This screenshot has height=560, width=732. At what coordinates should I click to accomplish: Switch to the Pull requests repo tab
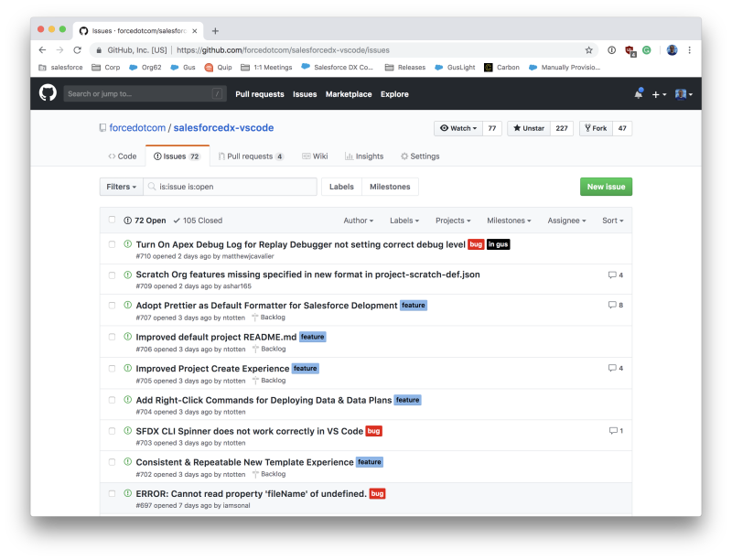(x=251, y=156)
